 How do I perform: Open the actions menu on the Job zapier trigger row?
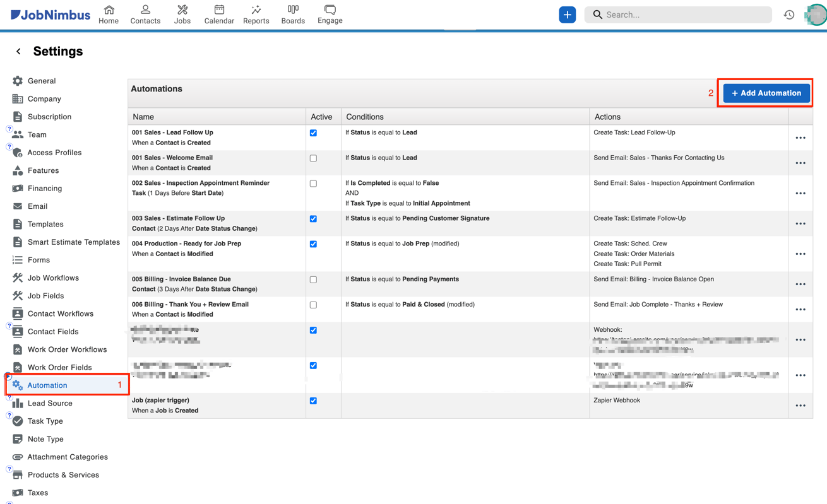tap(800, 406)
